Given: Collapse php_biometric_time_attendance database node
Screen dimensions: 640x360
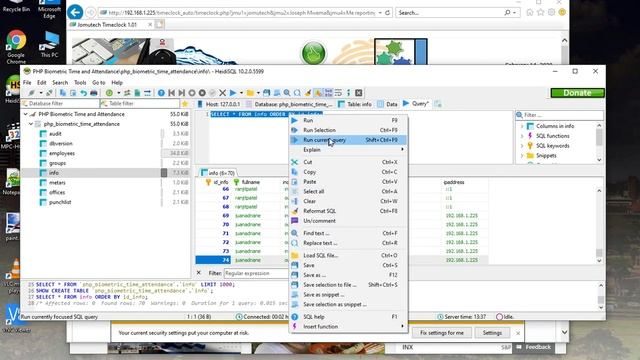Looking at the screenshot, I should pos(31,124).
